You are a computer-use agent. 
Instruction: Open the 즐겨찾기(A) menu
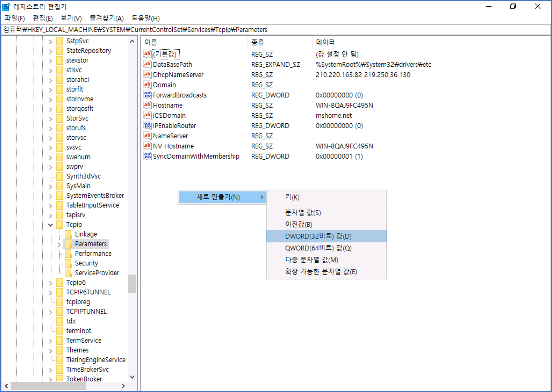(x=107, y=18)
